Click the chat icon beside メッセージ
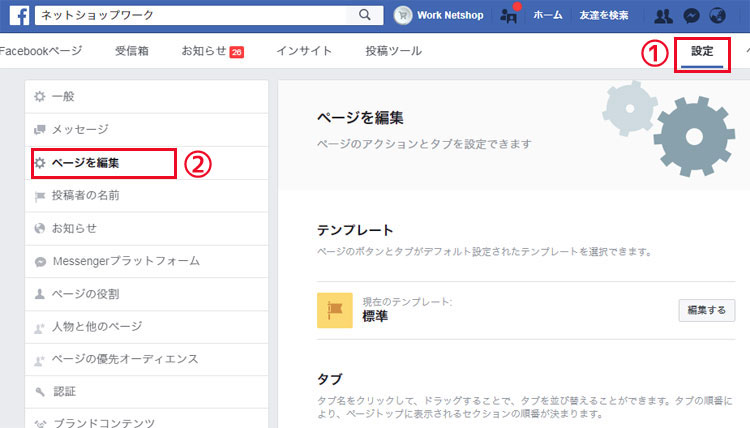 point(40,130)
